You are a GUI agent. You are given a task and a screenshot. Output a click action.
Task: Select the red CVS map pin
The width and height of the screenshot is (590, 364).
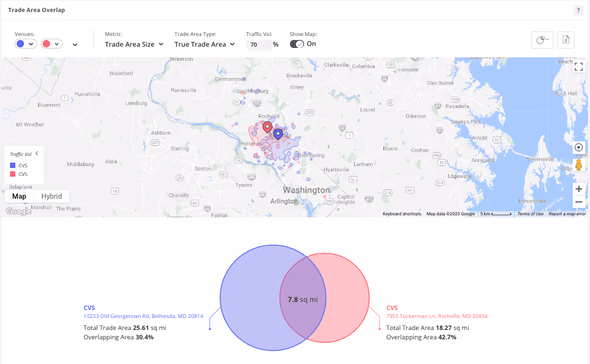(x=267, y=127)
